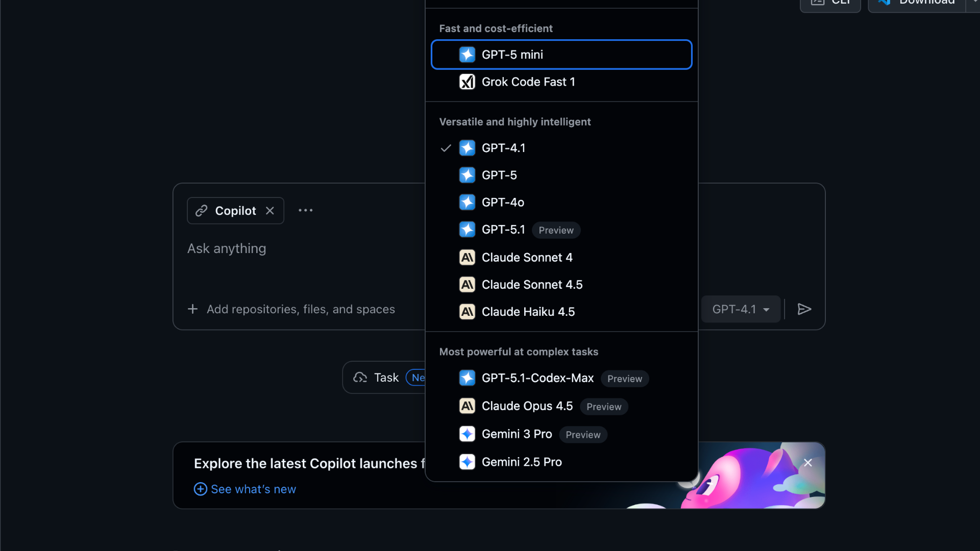Click the plus icon to add repositories
Screen dimensions: 980x551
coord(192,309)
